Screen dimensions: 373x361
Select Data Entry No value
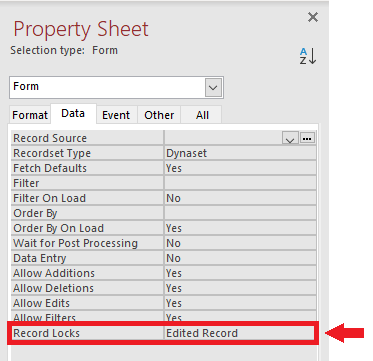click(240, 258)
